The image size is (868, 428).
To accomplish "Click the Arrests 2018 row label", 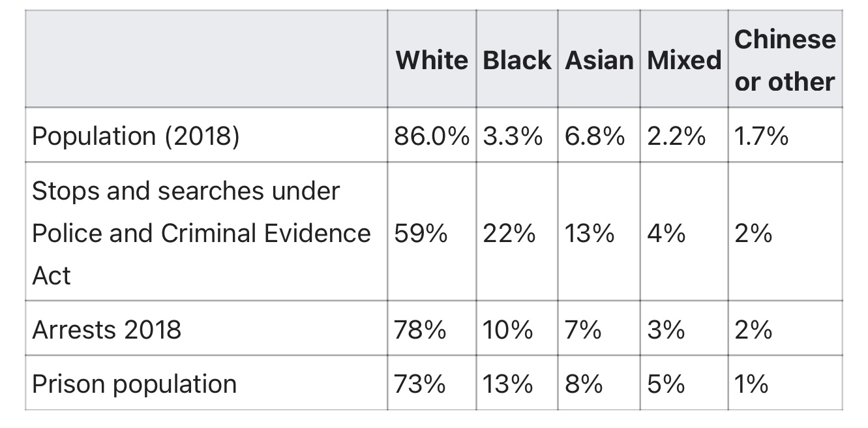I will 106,329.
